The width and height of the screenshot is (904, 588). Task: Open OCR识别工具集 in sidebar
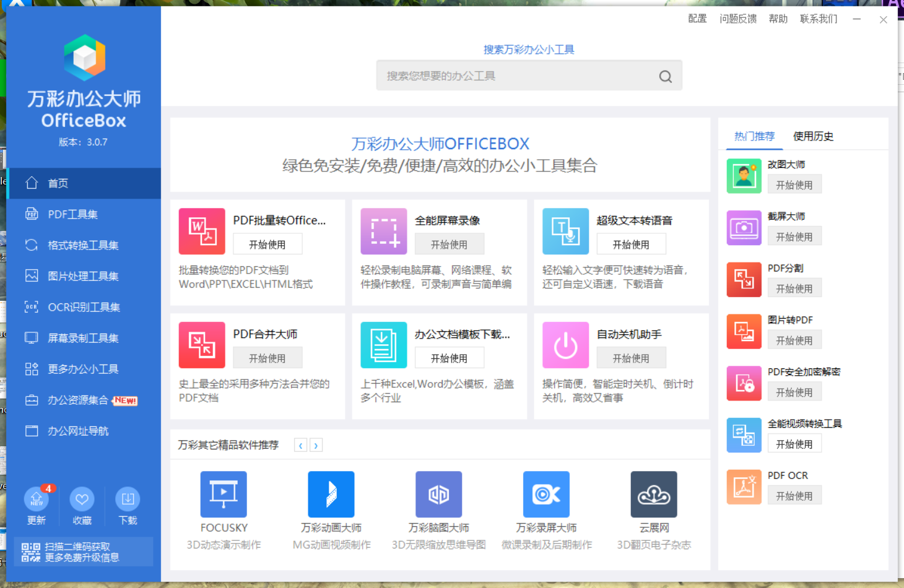coord(84,307)
